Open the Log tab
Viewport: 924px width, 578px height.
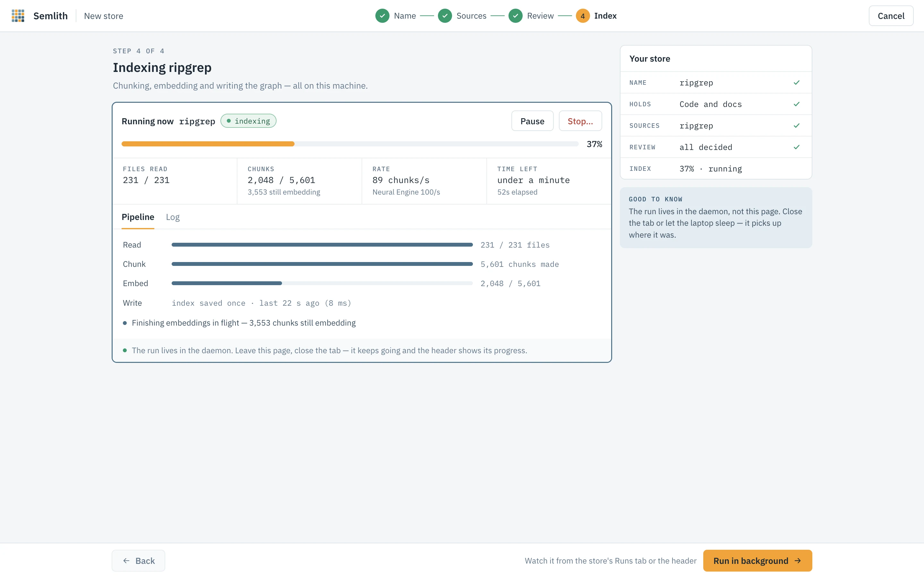[x=173, y=217]
